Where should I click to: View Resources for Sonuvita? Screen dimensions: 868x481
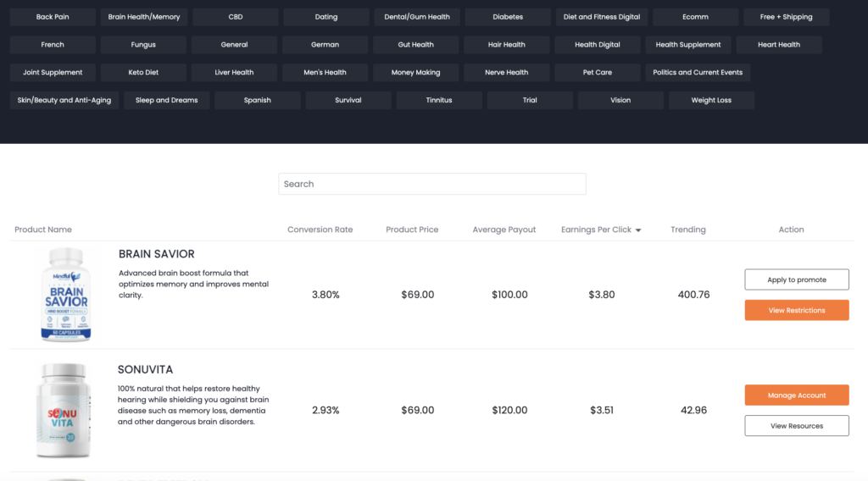797,426
